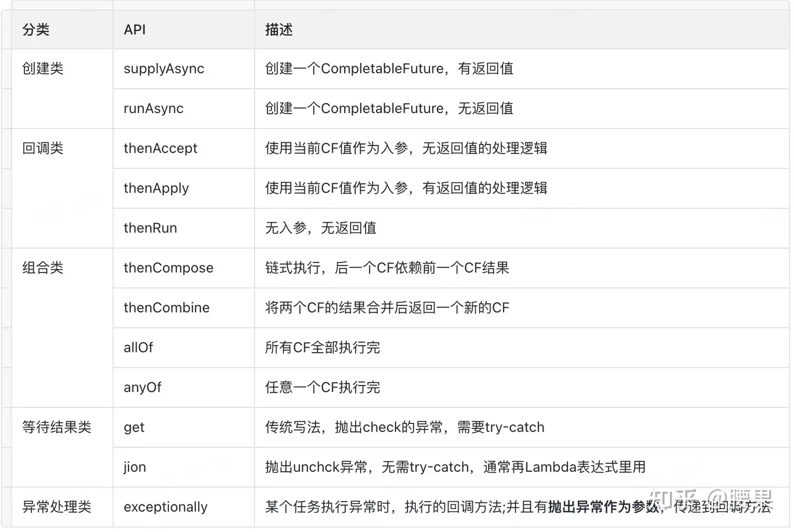Click the thenCombine table cell
Screen dimensions: 794x532
(x=167, y=308)
